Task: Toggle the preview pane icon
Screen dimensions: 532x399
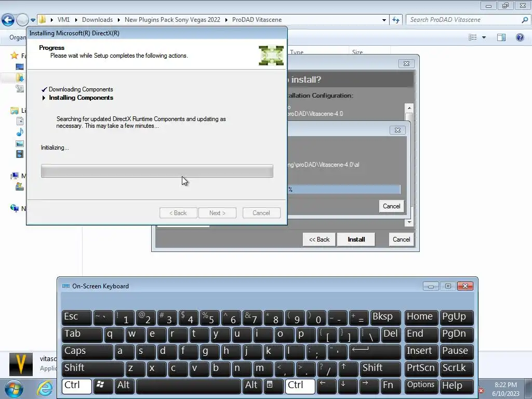Action: [501, 37]
